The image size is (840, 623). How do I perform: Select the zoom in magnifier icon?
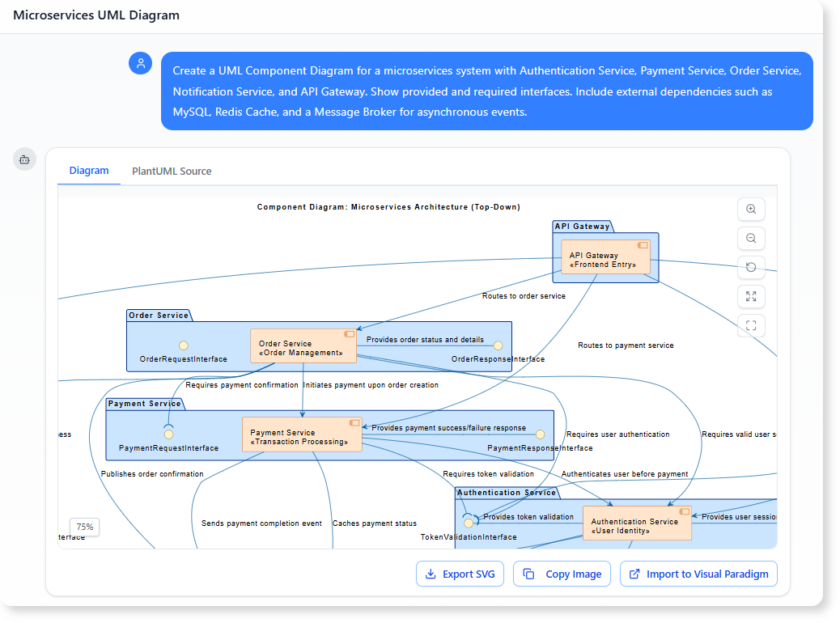(x=751, y=209)
